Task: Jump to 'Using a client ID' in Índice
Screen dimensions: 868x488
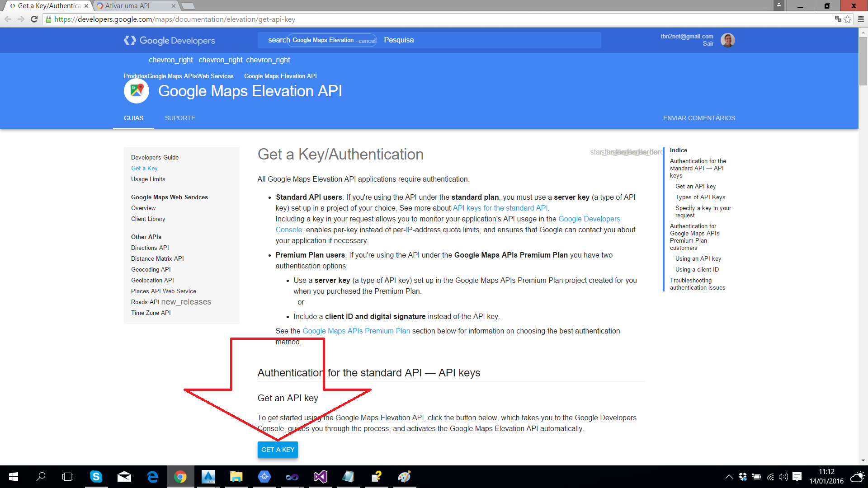Action: (697, 269)
